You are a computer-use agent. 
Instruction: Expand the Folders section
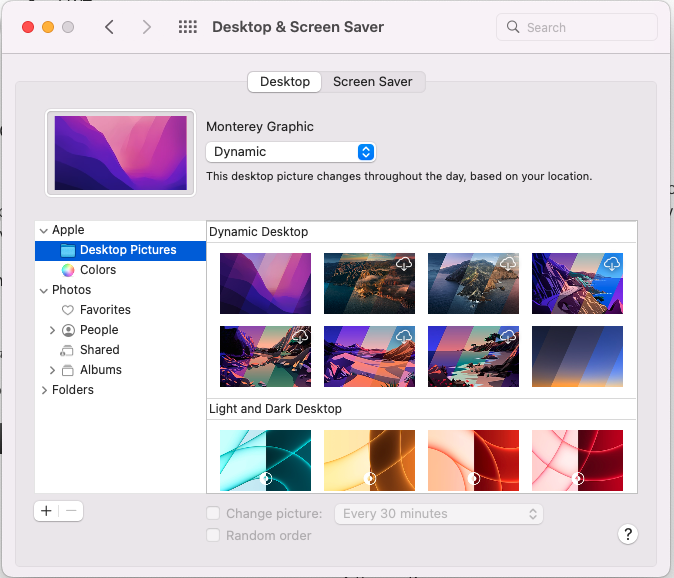(44, 390)
